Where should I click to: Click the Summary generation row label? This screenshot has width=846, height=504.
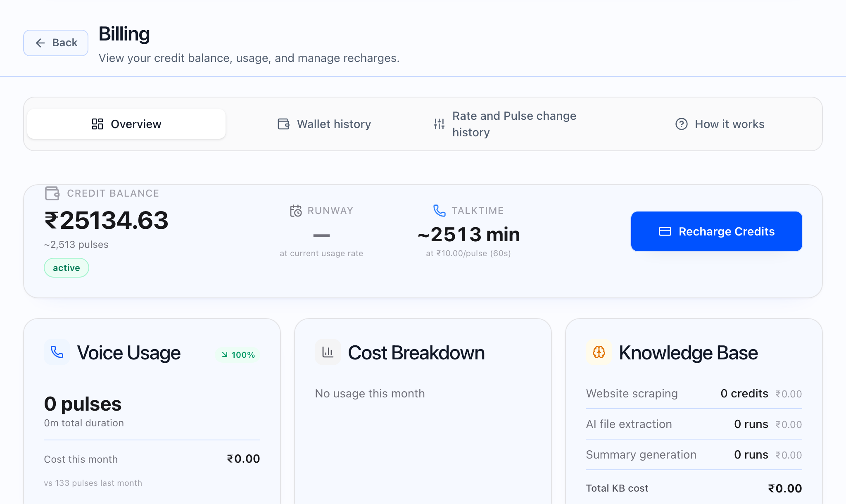pyautogui.click(x=641, y=454)
